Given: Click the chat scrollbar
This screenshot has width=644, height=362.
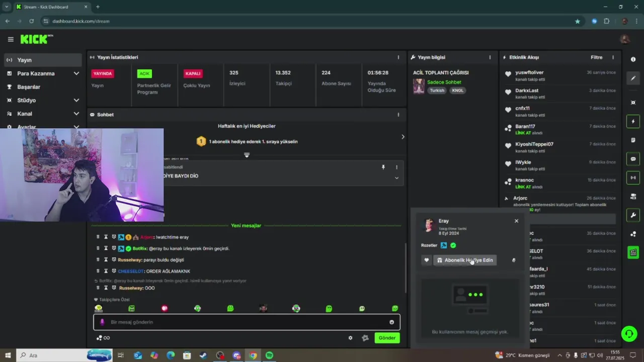Looking at the screenshot, I should 406,268.
